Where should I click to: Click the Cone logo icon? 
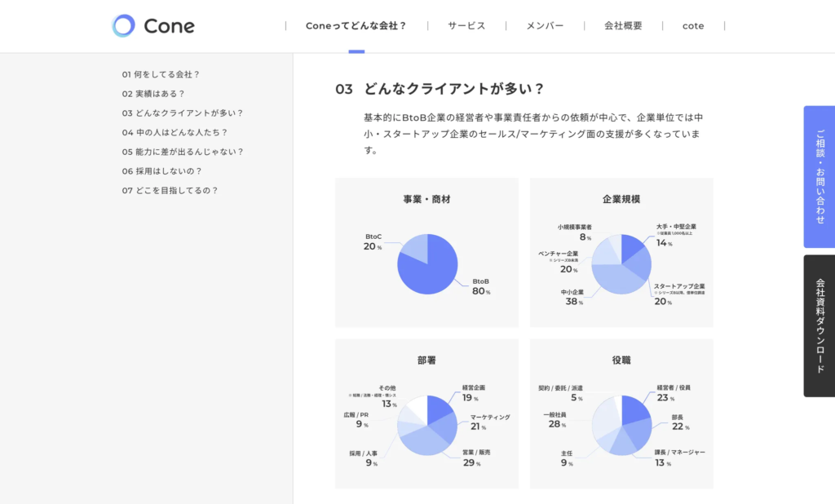click(x=123, y=26)
